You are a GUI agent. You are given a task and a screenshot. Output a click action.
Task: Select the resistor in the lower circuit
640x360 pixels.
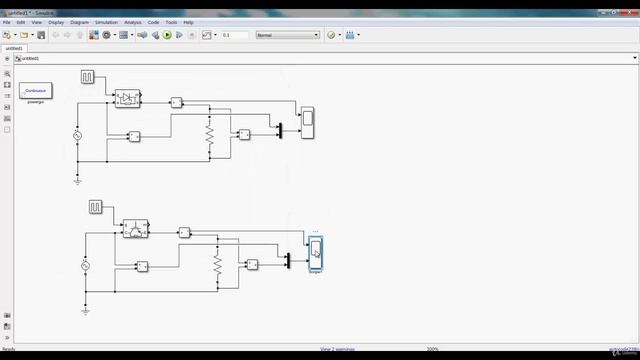pyautogui.click(x=218, y=265)
